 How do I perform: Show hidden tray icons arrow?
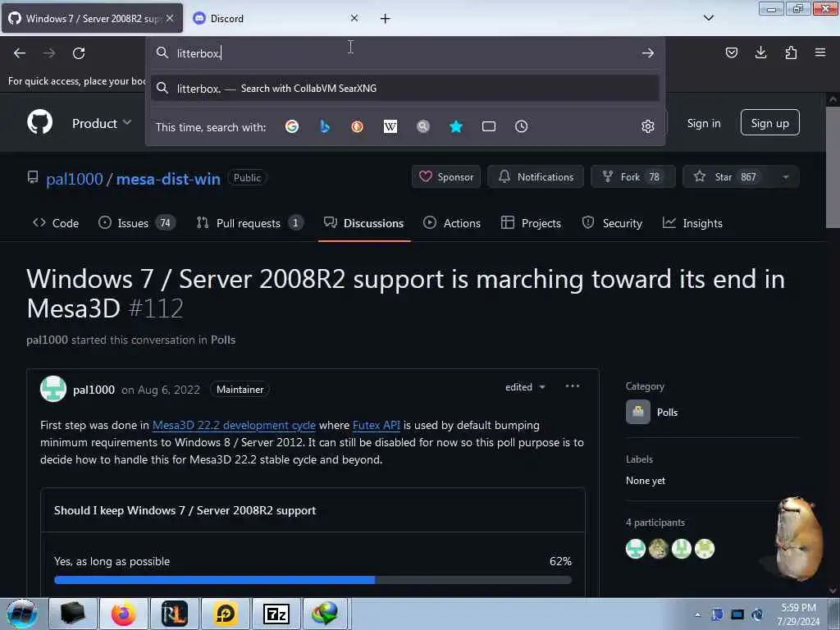697,614
